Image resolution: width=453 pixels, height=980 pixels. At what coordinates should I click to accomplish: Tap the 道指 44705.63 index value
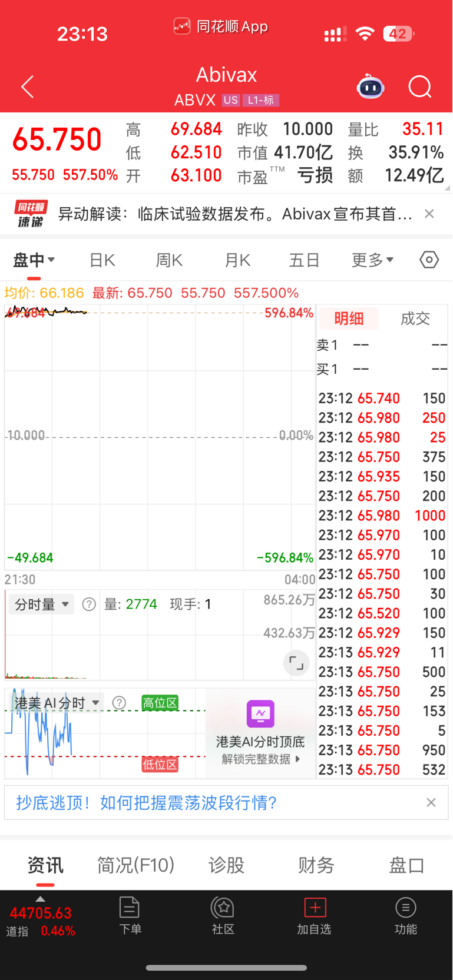click(41, 913)
